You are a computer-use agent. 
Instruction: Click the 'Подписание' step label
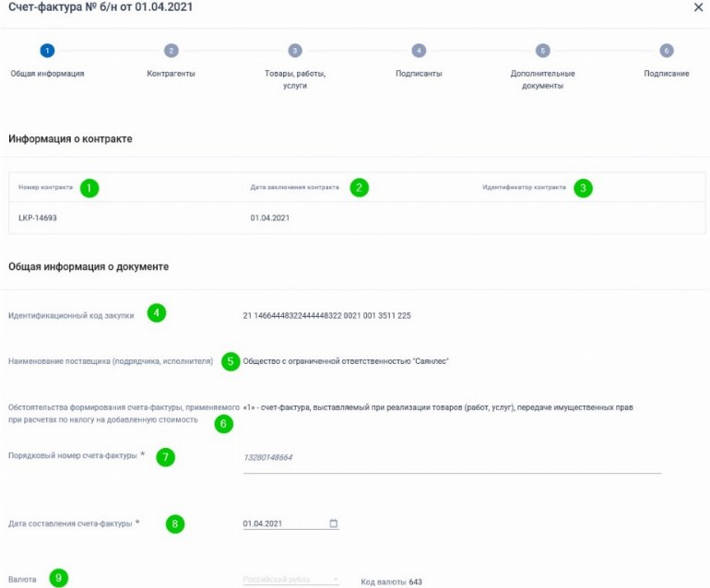pyautogui.click(x=666, y=74)
